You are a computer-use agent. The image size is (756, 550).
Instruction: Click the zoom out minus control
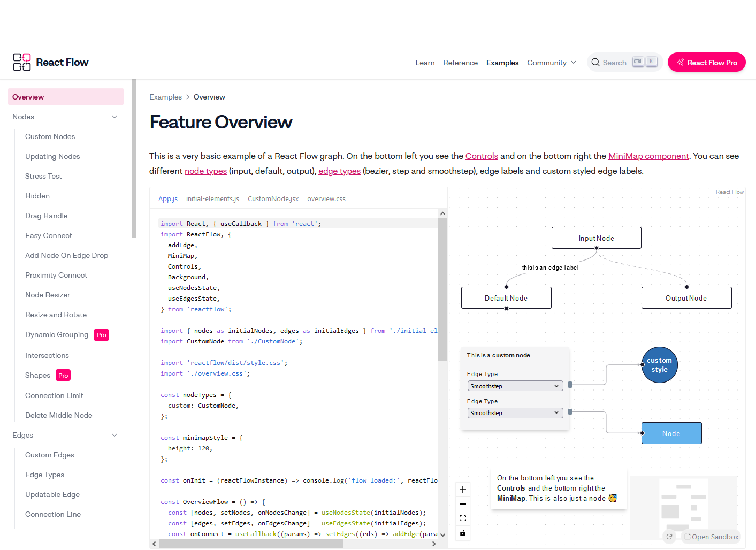click(463, 504)
